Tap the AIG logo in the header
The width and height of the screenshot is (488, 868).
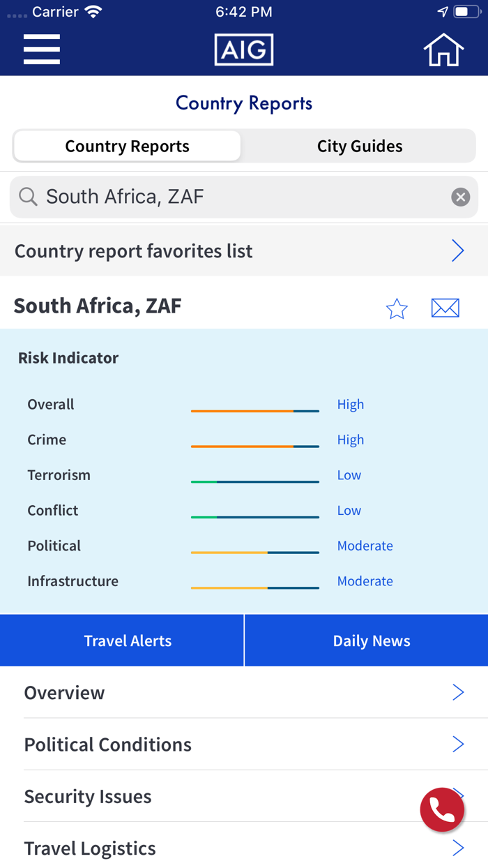coord(244,49)
